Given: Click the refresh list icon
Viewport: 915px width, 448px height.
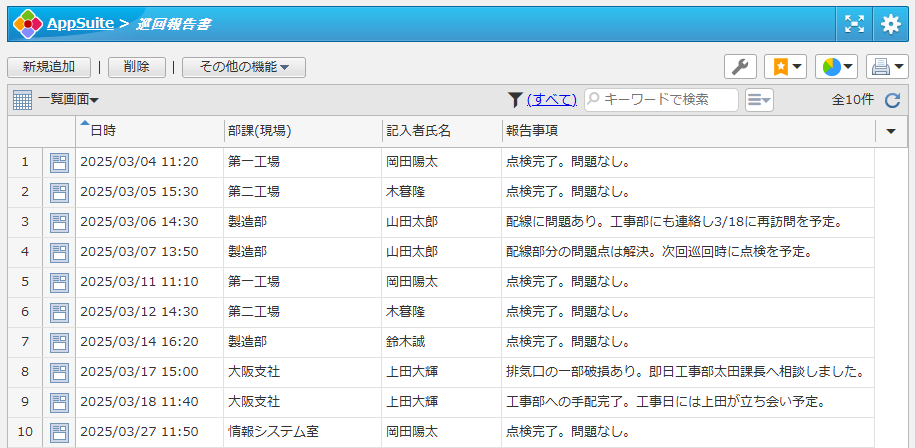Looking at the screenshot, I should (893, 100).
